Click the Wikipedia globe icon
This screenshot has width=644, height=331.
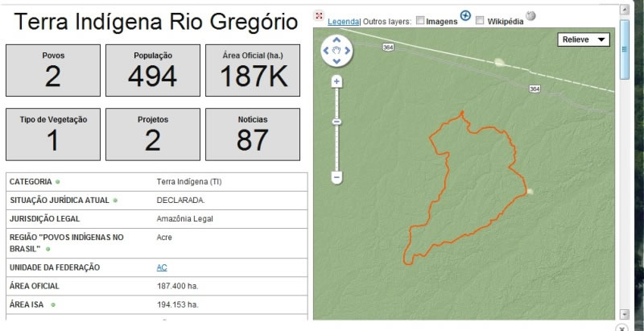530,16
